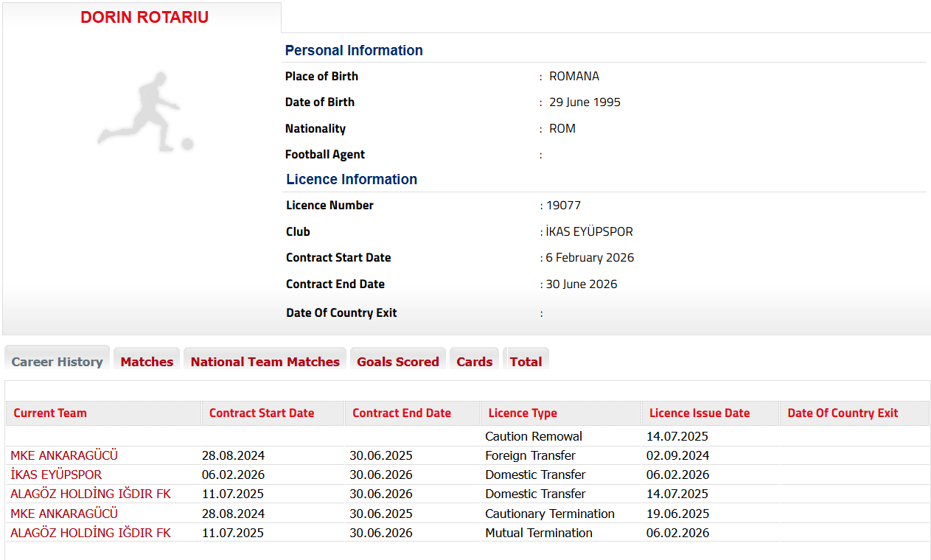Viewport: 931px width, 560px height.
Task: Click Alagöz Holding Iğdır FK in Mutual Termination row
Action: [x=91, y=533]
